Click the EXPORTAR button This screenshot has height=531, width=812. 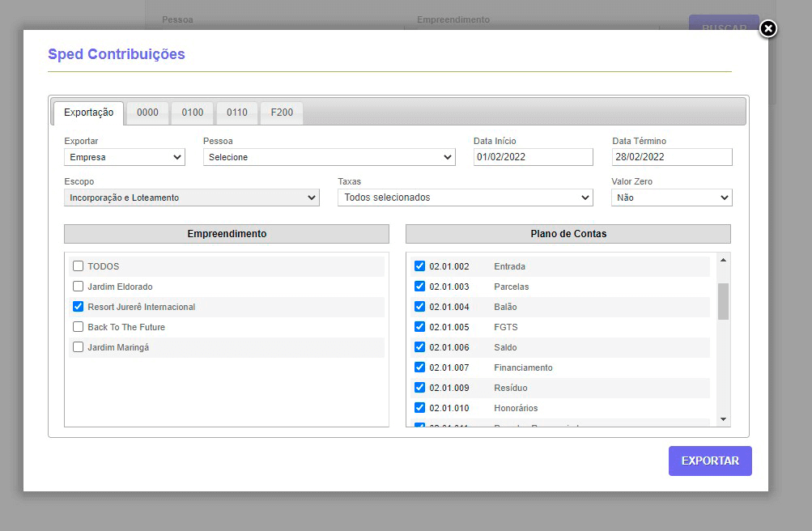710,461
